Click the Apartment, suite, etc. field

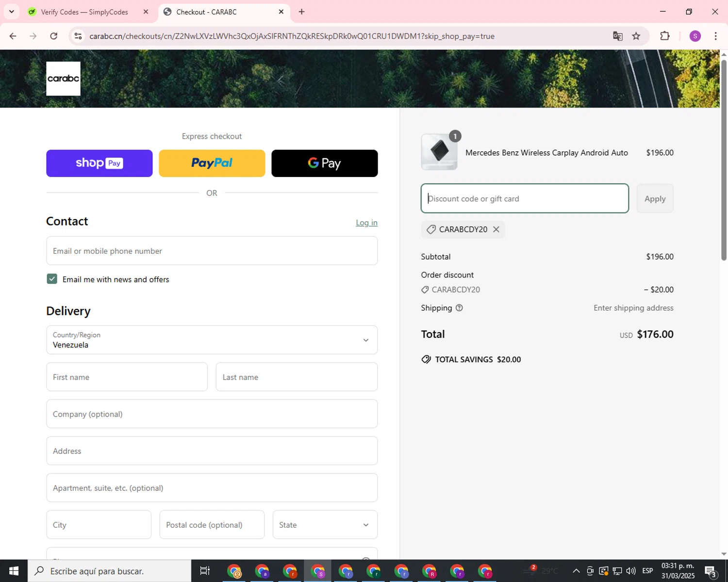click(212, 488)
